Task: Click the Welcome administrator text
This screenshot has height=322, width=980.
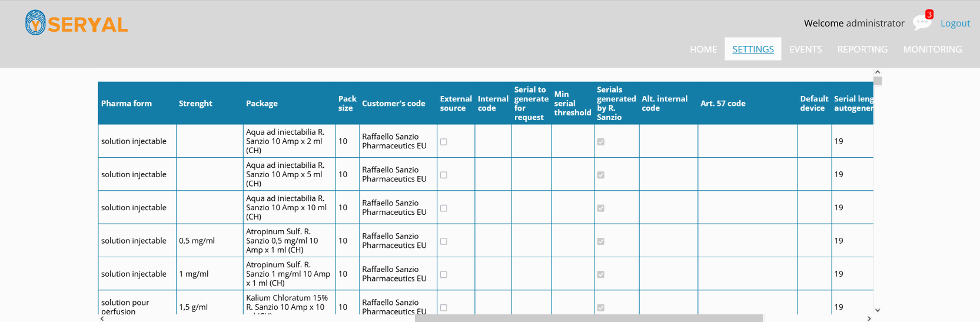Action: [x=854, y=23]
